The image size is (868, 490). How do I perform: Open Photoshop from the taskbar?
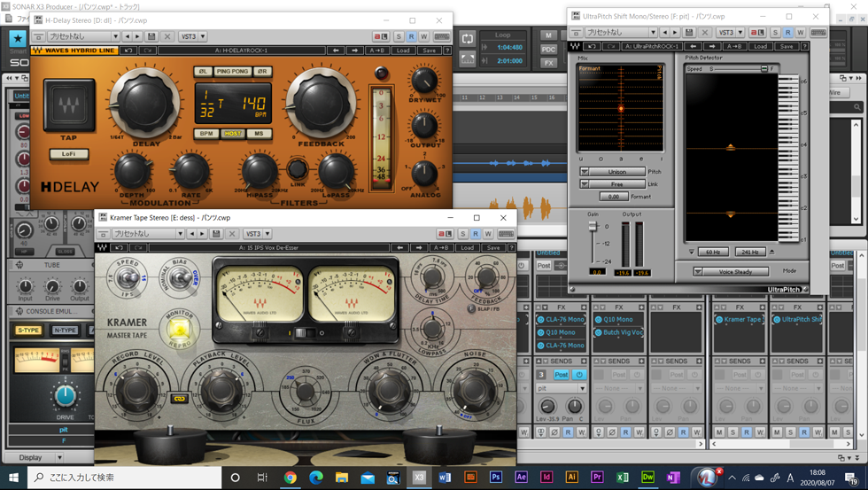tap(495, 478)
